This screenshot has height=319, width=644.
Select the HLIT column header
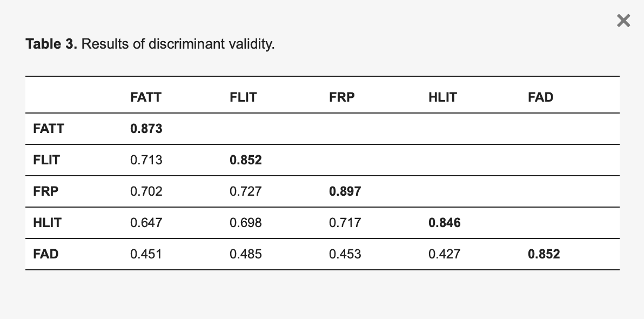click(x=443, y=97)
